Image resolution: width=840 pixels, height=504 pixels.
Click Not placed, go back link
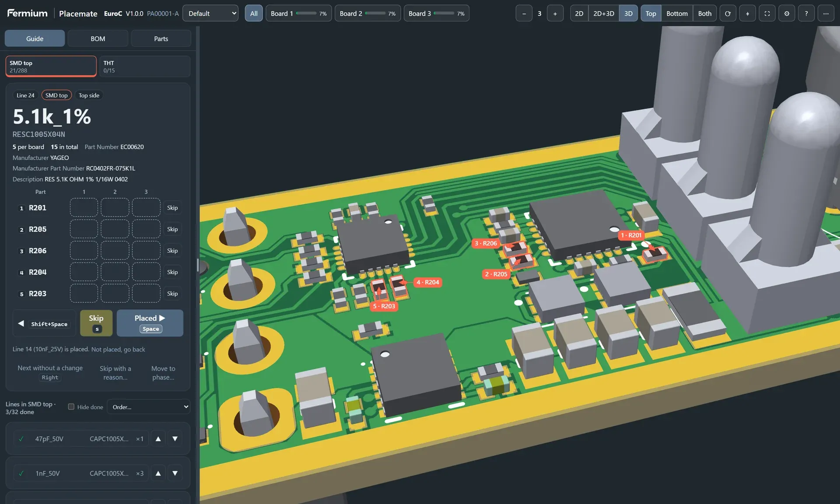[x=118, y=349]
